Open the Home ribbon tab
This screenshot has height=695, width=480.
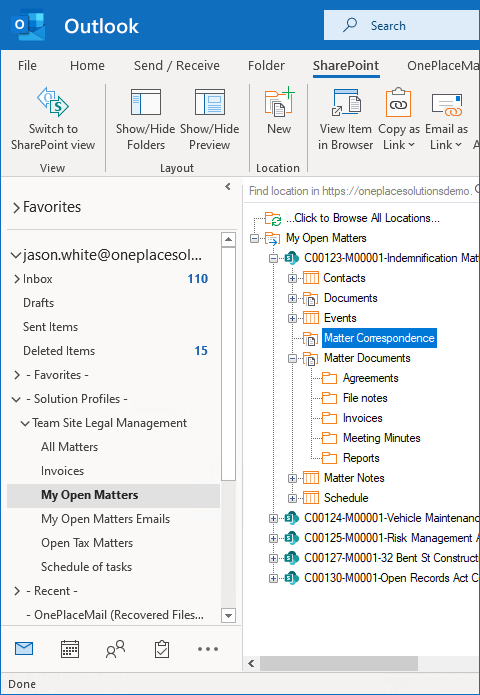87,66
